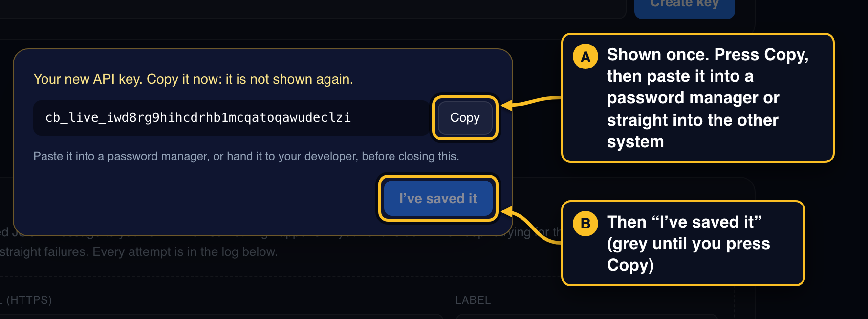Click the input box below LABEL
Image resolution: width=868 pixels, height=319 pixels.
tap(586, 317)
